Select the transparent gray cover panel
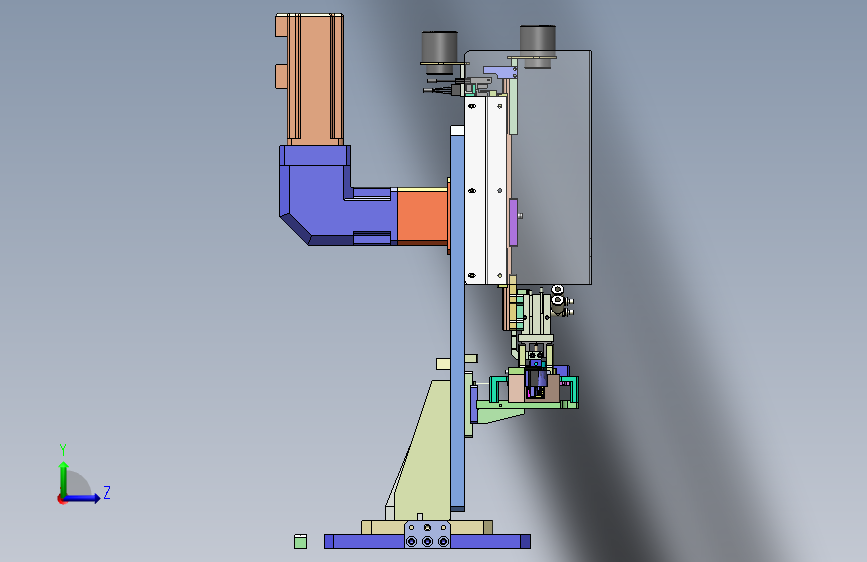The image size is (867, 562). click(x=553, y=166)
